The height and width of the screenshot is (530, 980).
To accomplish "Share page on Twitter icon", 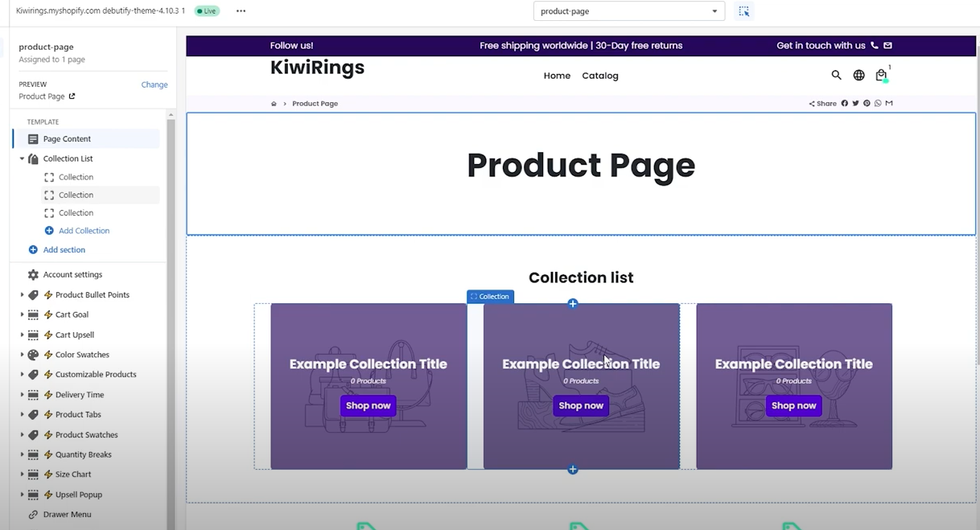I will click(x=855, y=103).
